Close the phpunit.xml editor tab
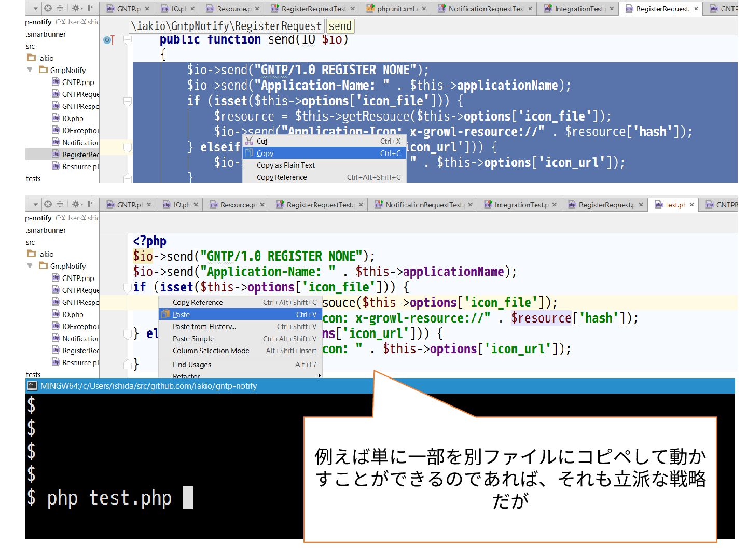The width and height of the screenshot is (747, 560). coord(424,9)
